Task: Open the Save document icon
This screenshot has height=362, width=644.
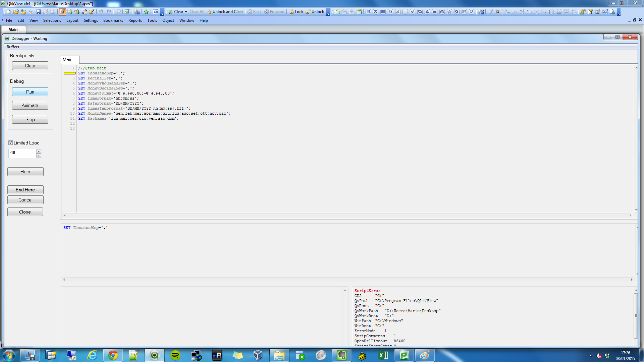Action: [x=38, y=12]
